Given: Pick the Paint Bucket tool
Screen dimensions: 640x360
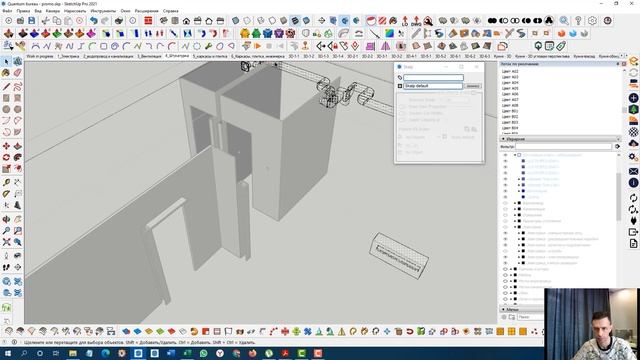Looking at the screenshot, I should (x=6, y=73).
